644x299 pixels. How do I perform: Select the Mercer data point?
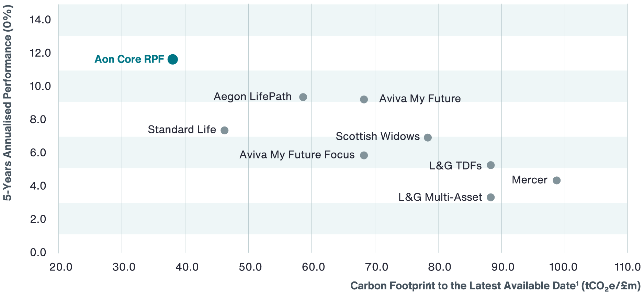557,180
